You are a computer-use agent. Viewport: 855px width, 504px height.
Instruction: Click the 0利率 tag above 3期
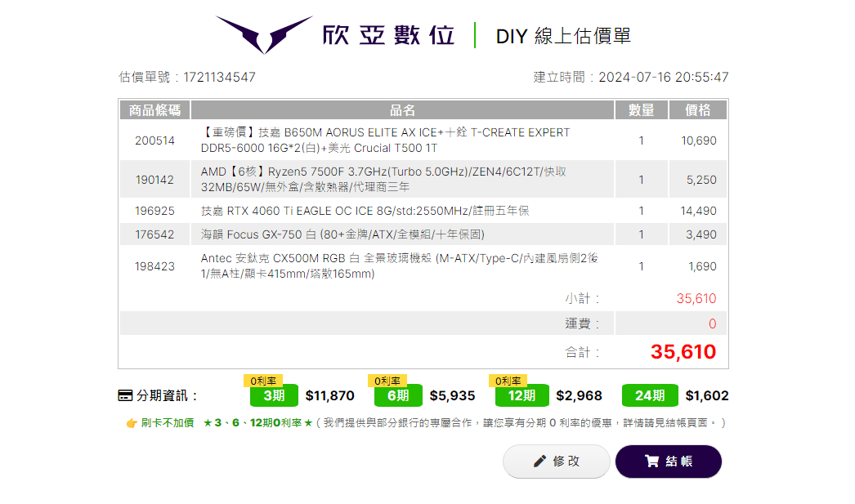(x=263, y=381)
